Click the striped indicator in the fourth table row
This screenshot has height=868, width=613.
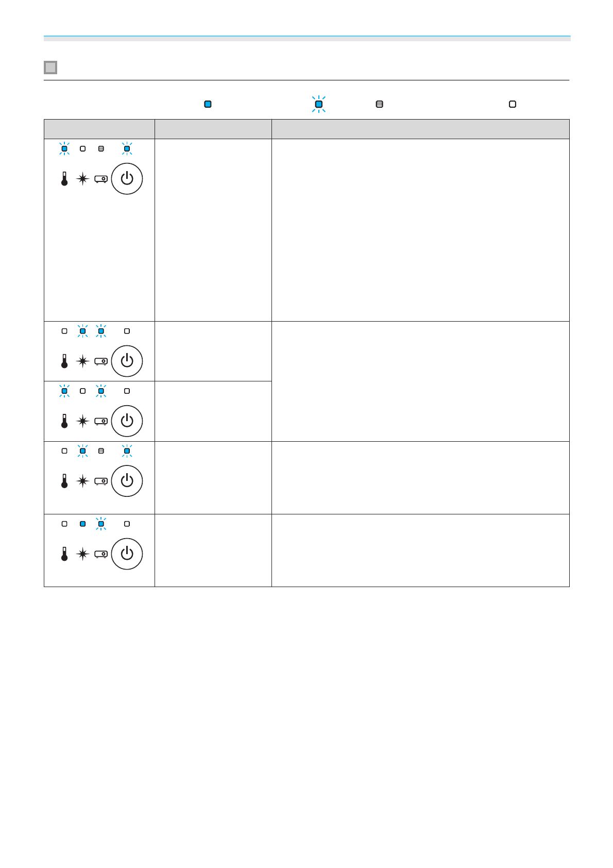[x=101, y=451]
